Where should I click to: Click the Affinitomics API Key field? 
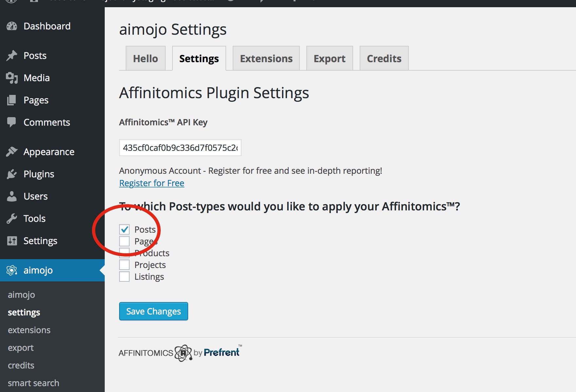point(180,148)
